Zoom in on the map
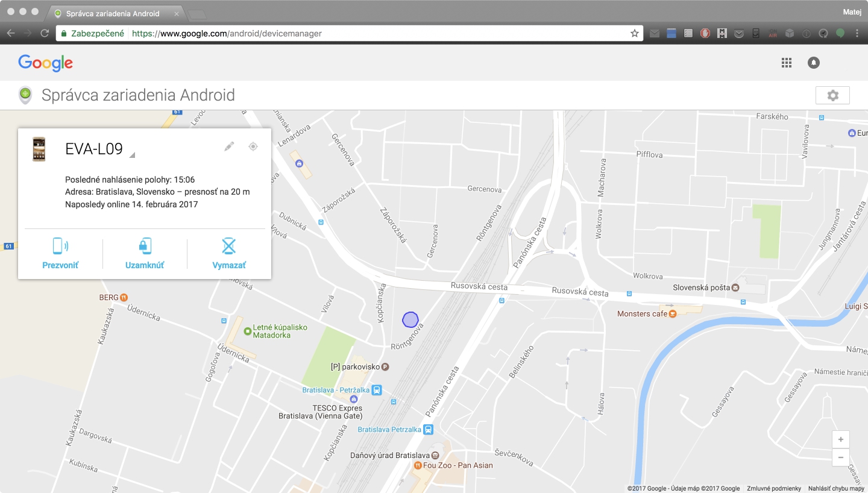868x493 pixels. 840,439
